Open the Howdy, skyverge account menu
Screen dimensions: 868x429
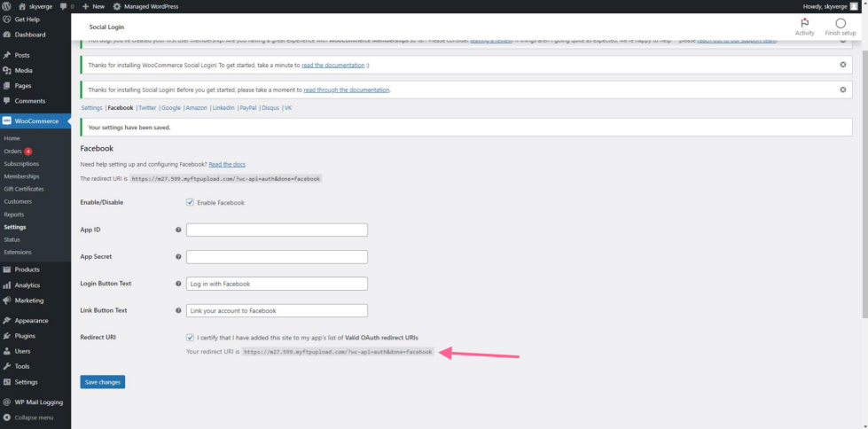(x=831, y=6)
